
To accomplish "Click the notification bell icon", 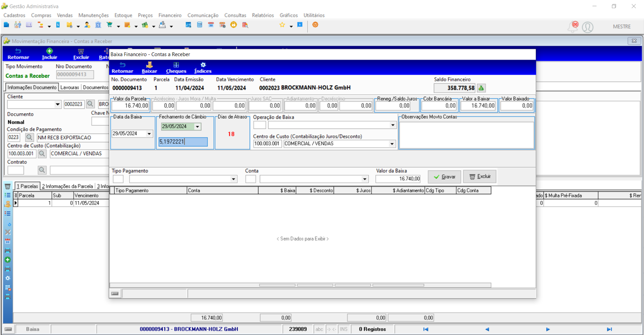I will (x=573, y=27).
